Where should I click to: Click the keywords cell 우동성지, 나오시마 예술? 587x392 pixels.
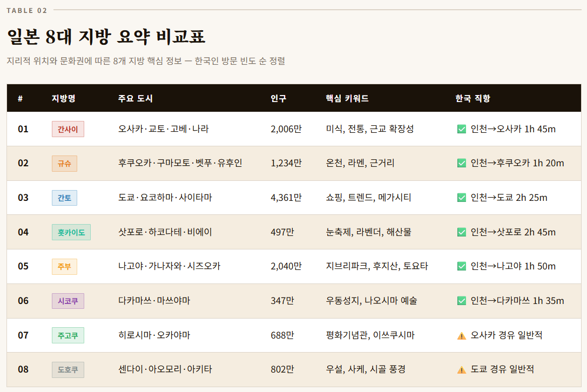point(372,300)
